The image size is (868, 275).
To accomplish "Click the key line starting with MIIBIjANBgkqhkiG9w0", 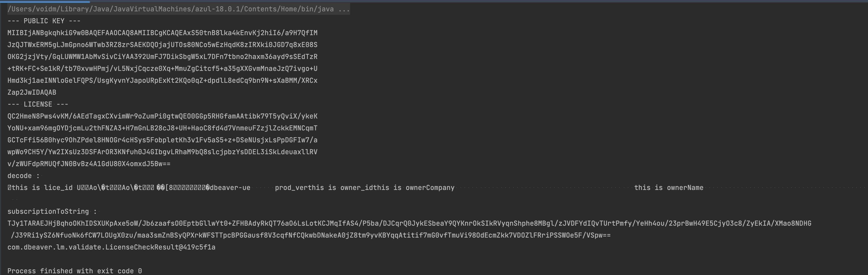I will (x=162, y=33).
